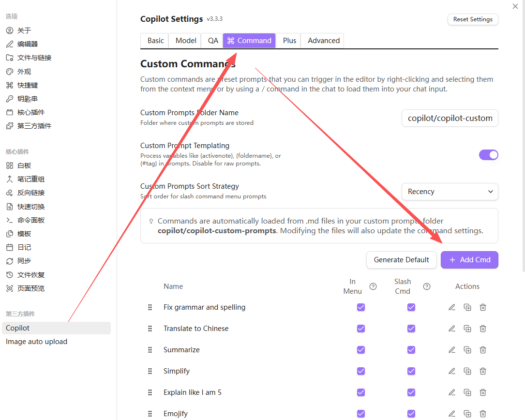The image size is (525, 420).
Task: Grab the Simplify row drag handle
Action: [150, 371]
